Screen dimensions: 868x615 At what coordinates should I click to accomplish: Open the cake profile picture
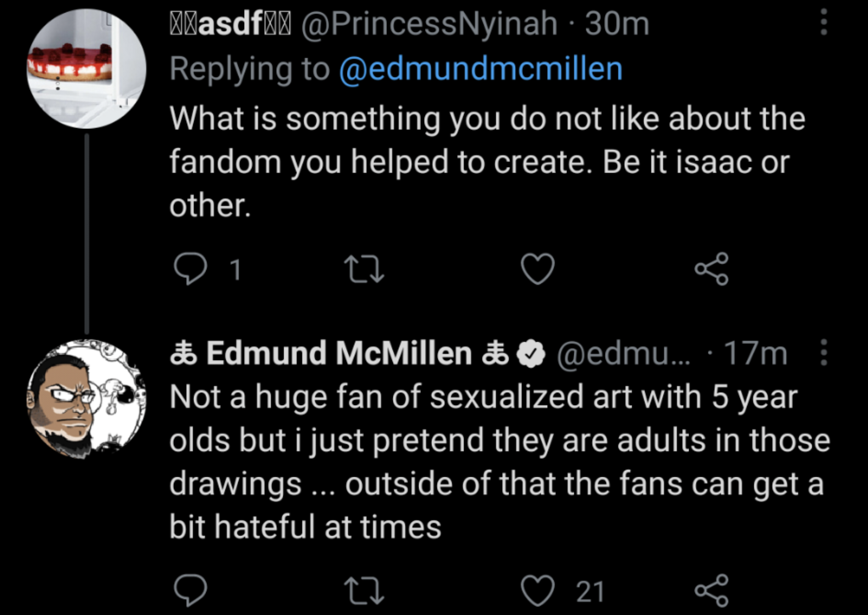[86, 69]
